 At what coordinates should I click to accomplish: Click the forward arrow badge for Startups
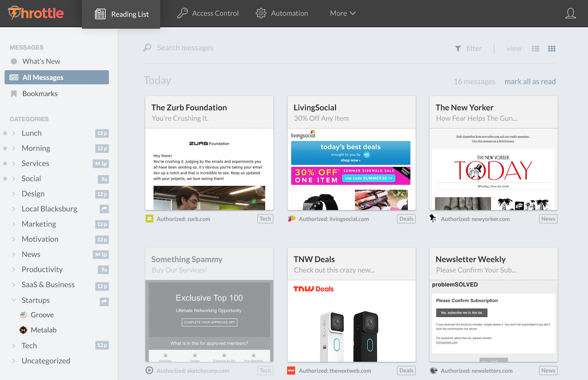[x=104, y=302]
